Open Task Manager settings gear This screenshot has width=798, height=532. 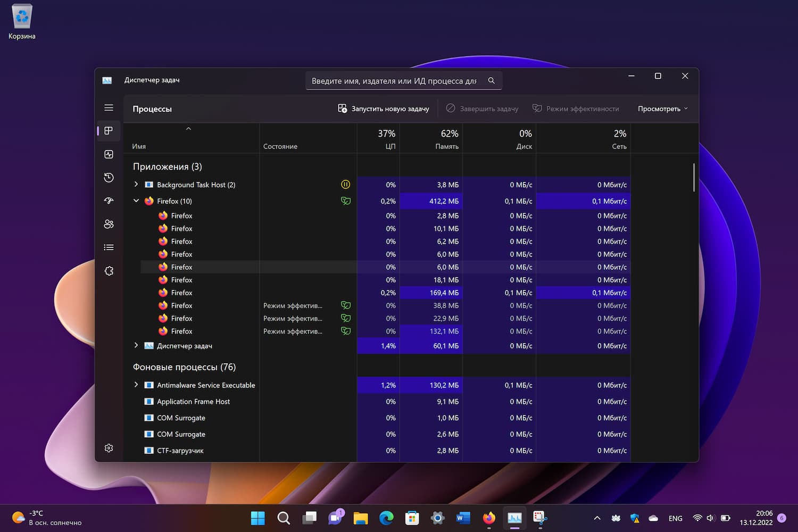(x=109, y=448)
